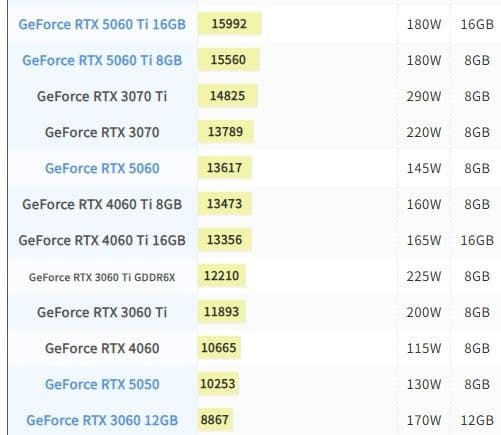Click 8GB memory in RTX 5050 row
Screen dimensions: 501x435
pos(477,384)
